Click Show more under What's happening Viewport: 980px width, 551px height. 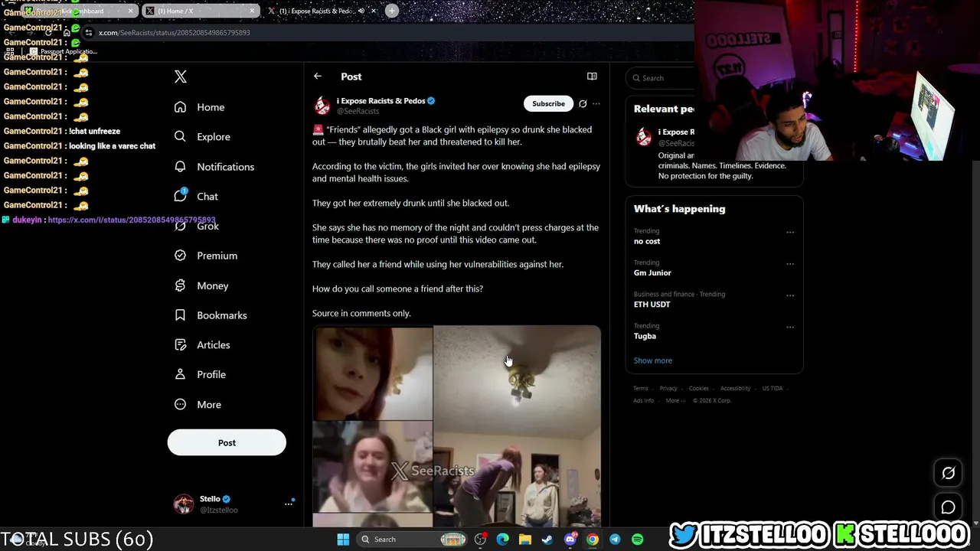point(652,360)
